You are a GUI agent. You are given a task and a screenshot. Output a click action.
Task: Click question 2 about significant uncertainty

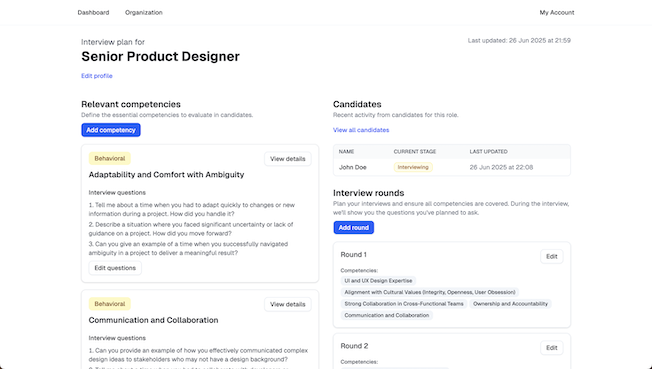(191, 229)
